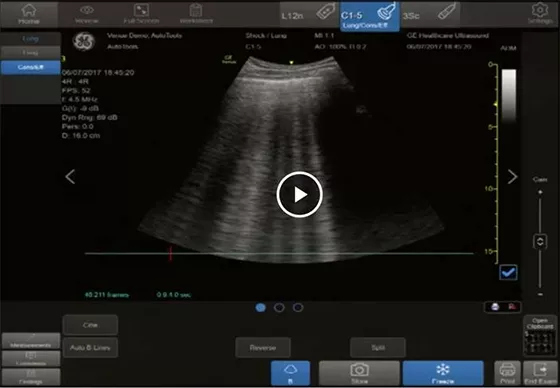Click the red cine frame marker

(171, 253)
